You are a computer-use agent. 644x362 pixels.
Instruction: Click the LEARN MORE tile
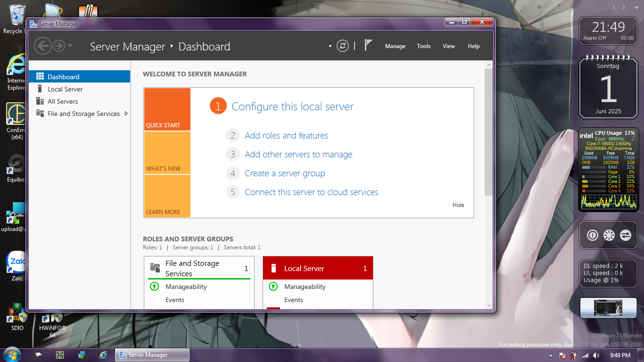point(167,196)
